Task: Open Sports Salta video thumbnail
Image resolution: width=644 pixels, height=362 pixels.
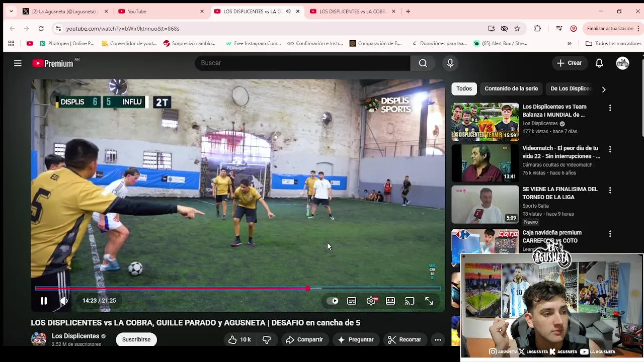Action: (x=485, y=204)
